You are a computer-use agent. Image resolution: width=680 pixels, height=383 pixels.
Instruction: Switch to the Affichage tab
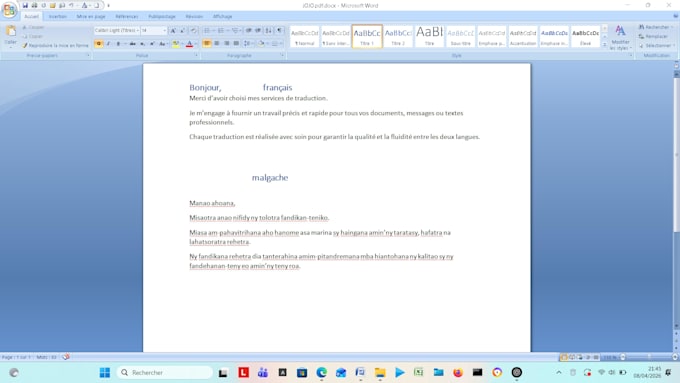tap(222, 16)
